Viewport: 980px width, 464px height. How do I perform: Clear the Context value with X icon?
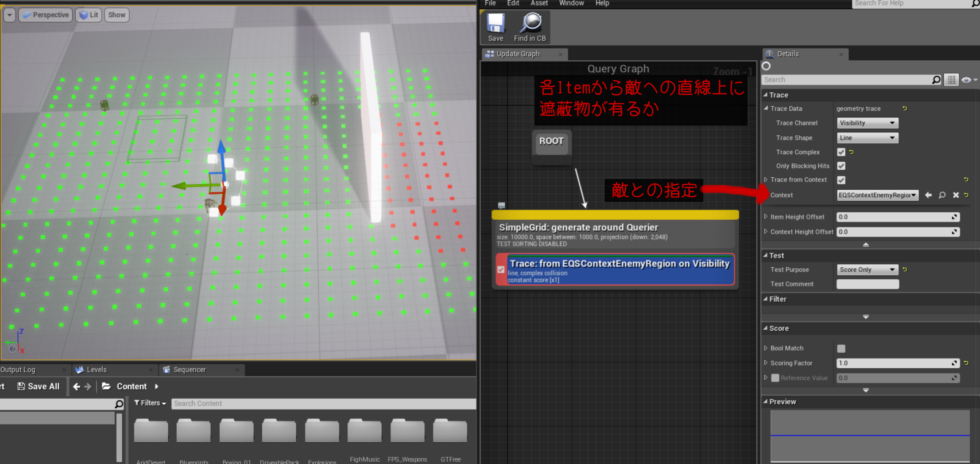point(956,195)
